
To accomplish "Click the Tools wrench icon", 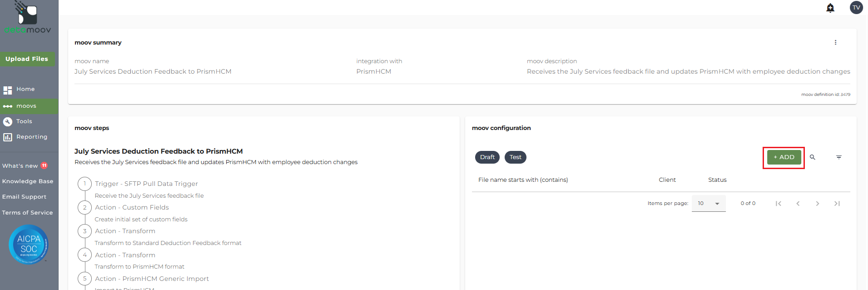I will coord(7,121).
